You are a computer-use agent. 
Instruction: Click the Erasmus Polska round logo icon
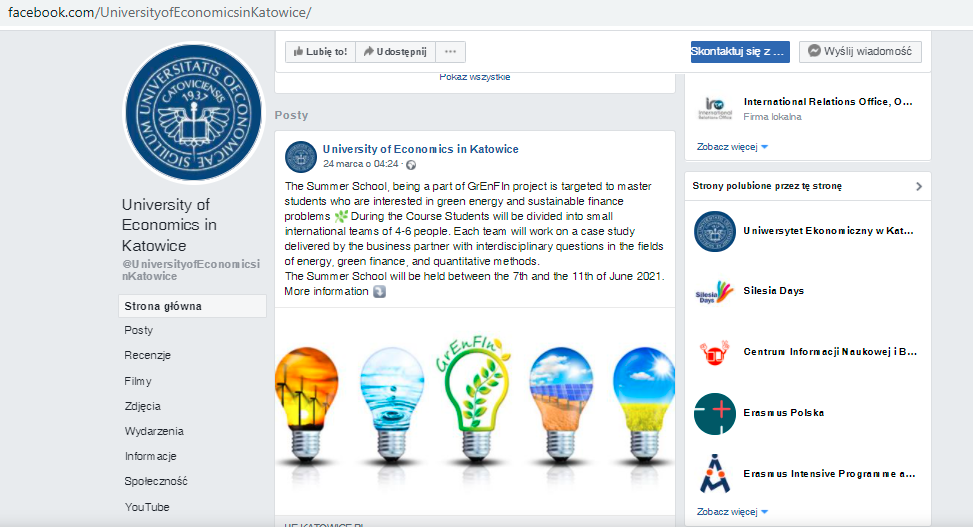(715, 413)
